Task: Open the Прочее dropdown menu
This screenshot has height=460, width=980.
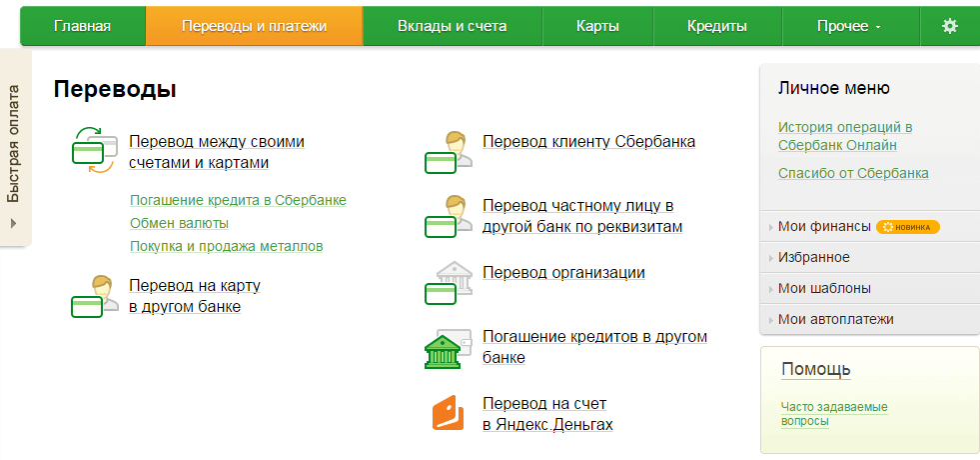Action: click(x=849, y=26)
